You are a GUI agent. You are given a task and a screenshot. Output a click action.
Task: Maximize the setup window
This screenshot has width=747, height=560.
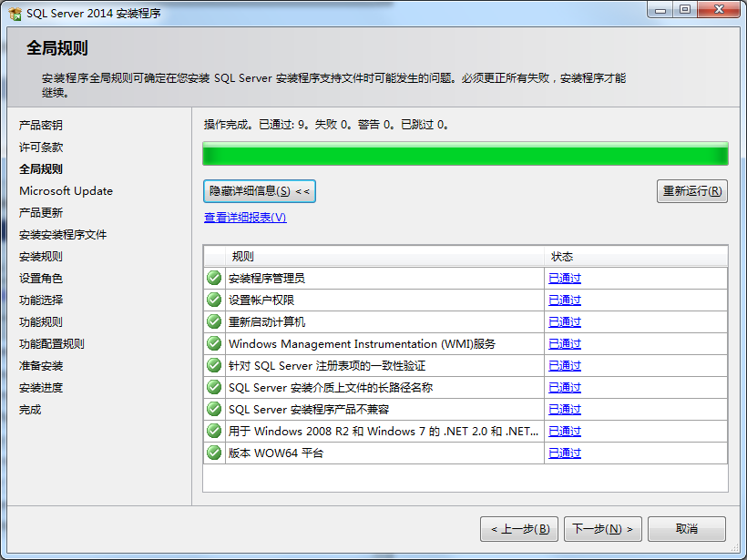685,9
